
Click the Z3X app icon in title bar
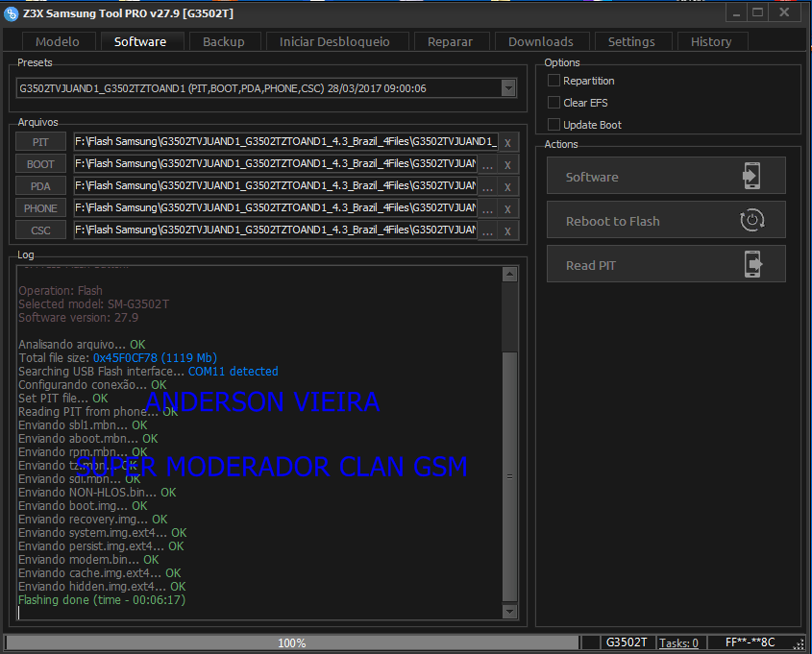click(11, 14)
